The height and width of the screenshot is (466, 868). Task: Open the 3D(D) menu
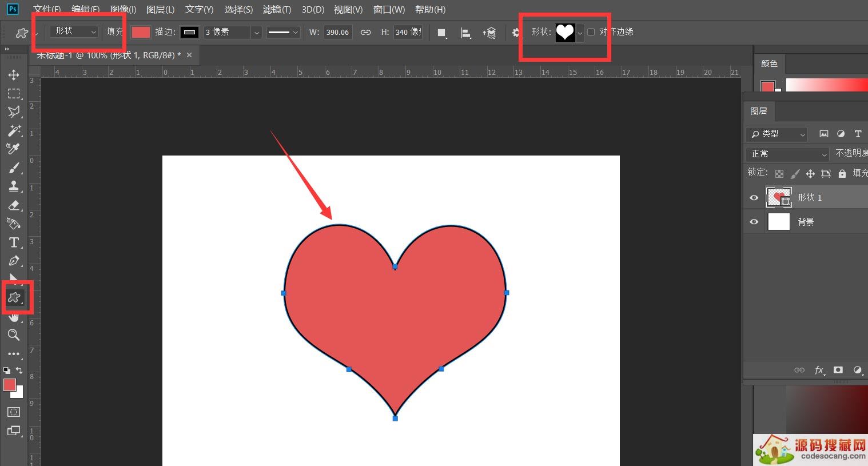point(313,9)
